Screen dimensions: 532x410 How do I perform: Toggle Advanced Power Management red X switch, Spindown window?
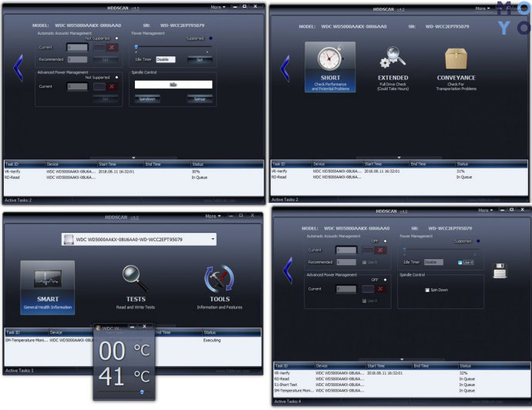pos(106,86)
